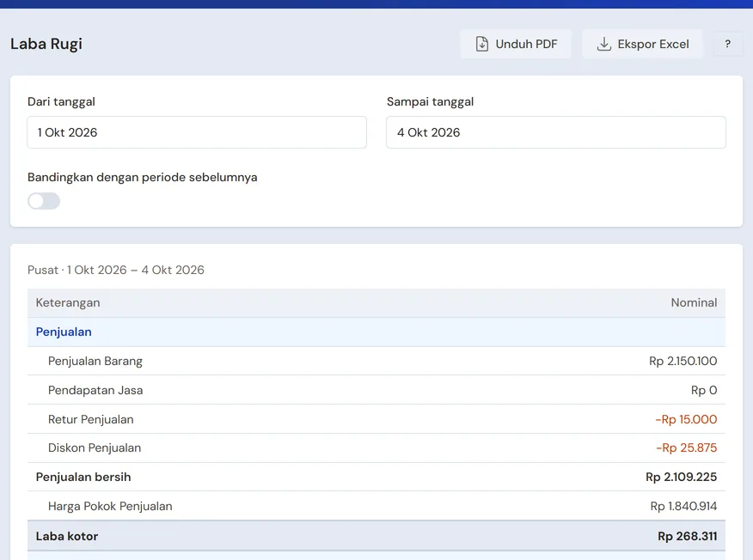Image resolution: width=753 pixels, height=560 pixels.
Task: Click the Sampai tanggal field label
Action: pos(431,101)
